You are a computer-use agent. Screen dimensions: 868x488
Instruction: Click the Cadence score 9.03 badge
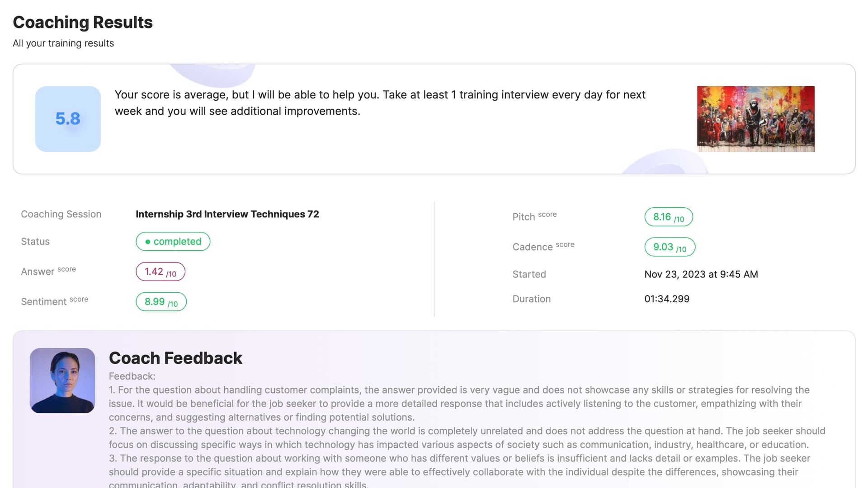[x=670, y=247]
